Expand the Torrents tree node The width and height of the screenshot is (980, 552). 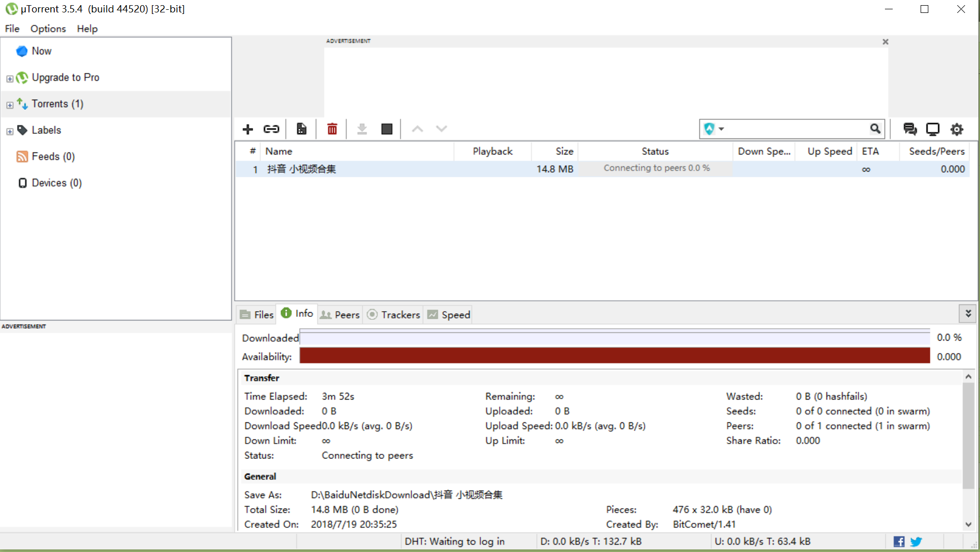click(x=10, y=105)
